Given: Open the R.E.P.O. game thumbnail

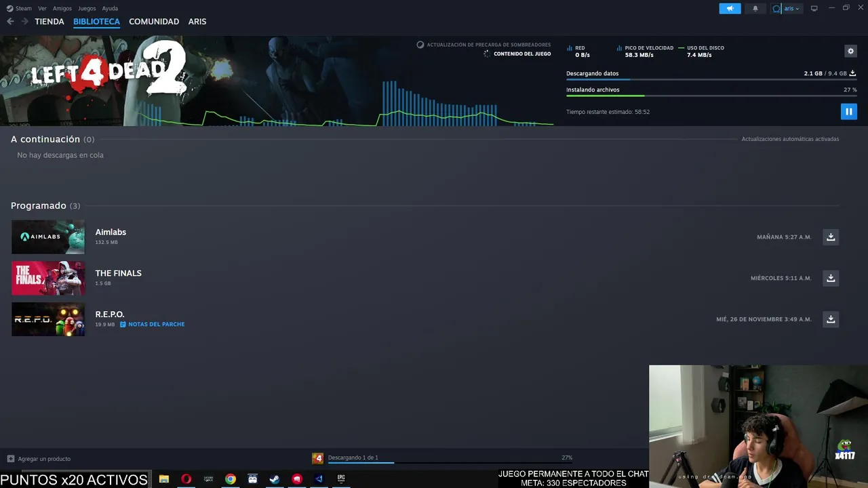Looking at the screenshot, I should pos(48,319).
